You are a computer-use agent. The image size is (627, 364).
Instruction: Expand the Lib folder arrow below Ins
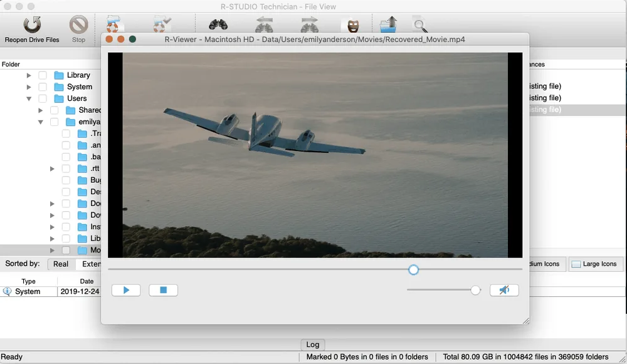[x=52, y=239]
